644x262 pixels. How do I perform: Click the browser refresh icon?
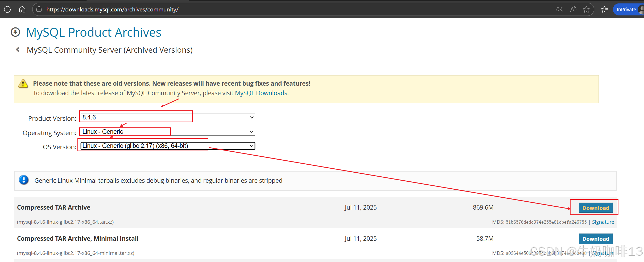point(7,9)
